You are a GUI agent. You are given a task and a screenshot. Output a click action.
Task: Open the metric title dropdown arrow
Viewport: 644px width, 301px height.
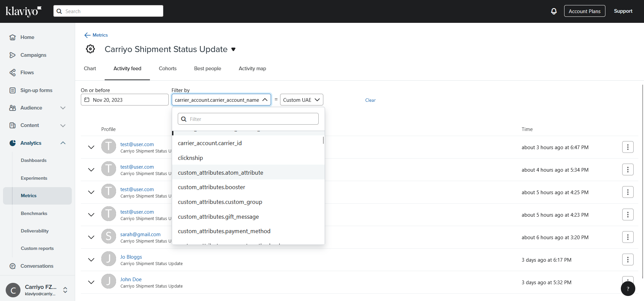[233, 49]
